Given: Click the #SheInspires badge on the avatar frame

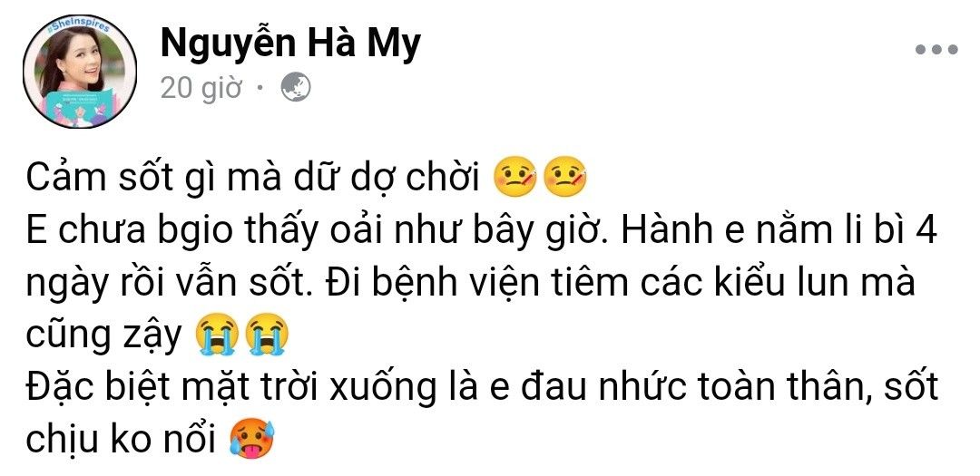Looking at the screenshot, I should pyautogui.click(x=79, y=27).
